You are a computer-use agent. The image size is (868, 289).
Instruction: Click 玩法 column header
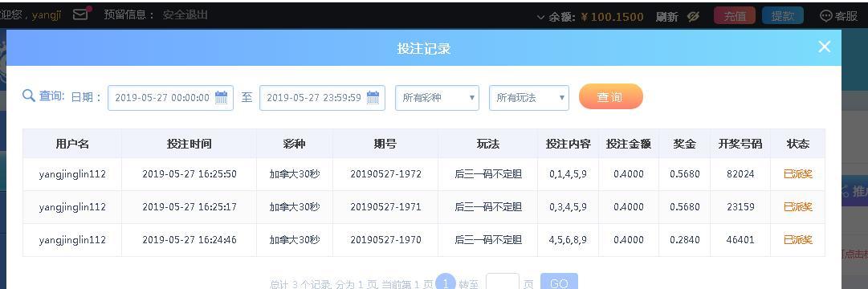pyautogui.click(x=487, y=144)
